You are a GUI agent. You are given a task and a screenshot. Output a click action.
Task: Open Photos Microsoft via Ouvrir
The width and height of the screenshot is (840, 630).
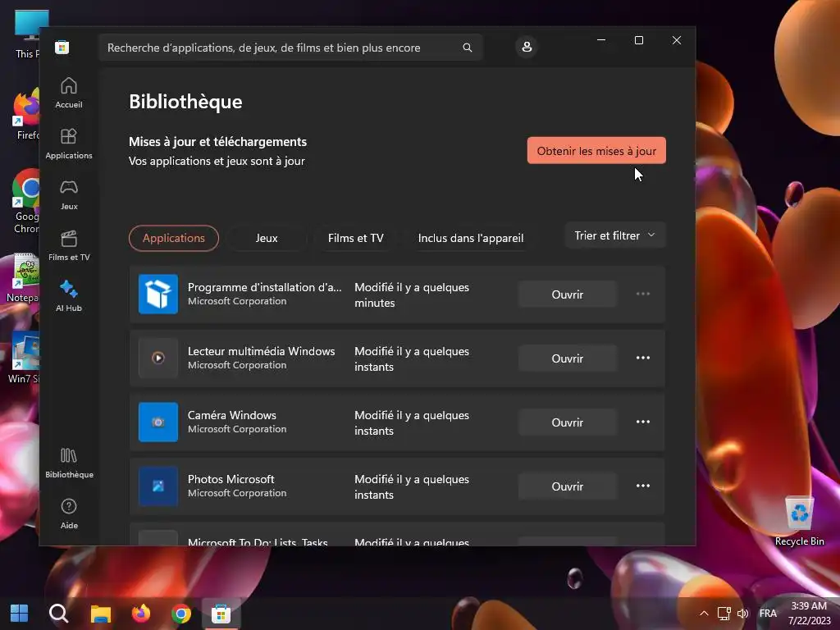tap(568, 486)
